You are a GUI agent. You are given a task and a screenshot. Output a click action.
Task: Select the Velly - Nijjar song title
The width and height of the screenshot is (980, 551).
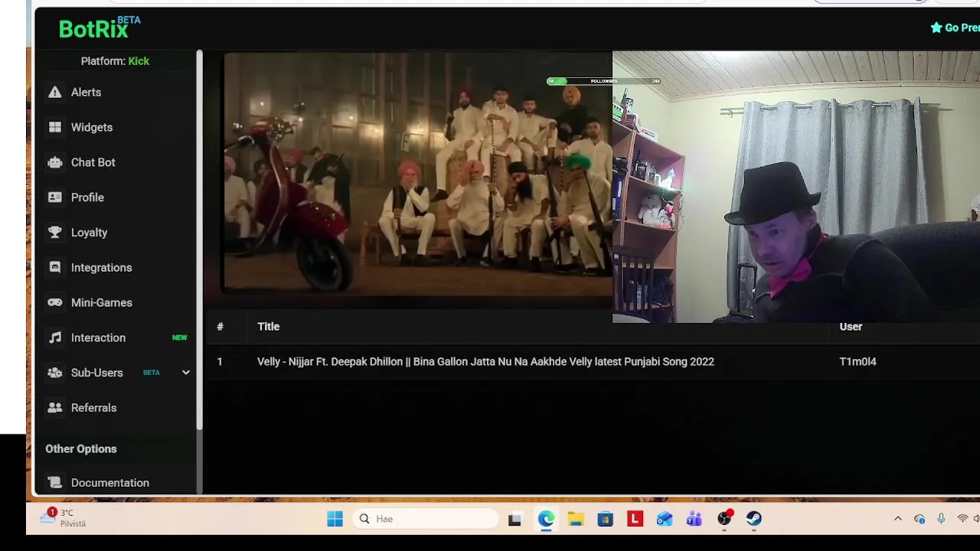[x=485, y=362]
